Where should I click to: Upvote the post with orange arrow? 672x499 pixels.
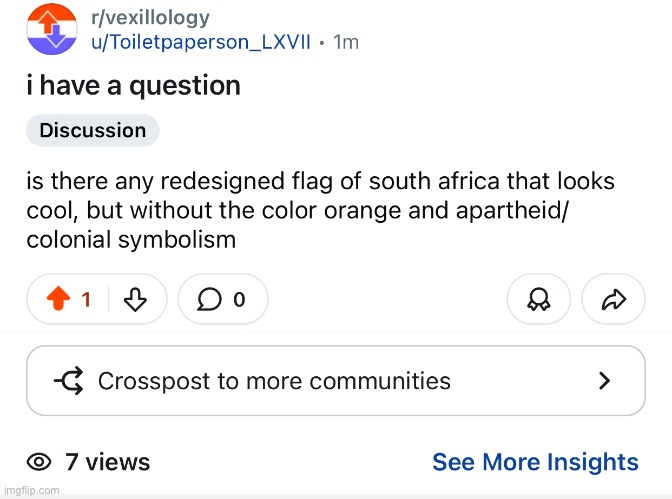pyautogui.click(x=60, y=299)
